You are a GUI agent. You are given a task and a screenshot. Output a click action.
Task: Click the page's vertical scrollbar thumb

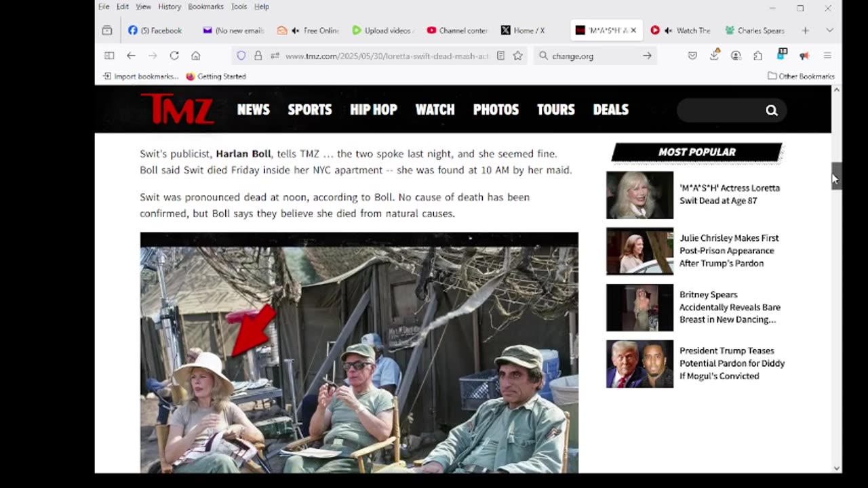(x=837, y=176)
